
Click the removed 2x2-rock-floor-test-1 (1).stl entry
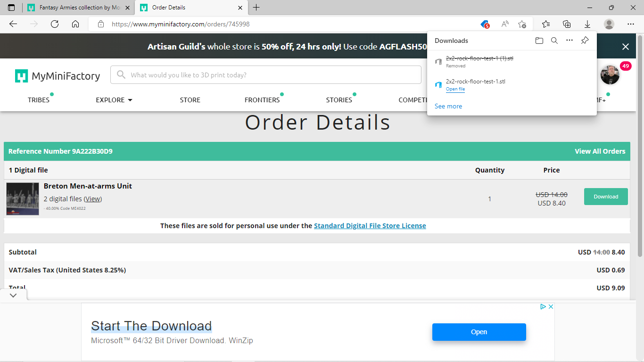click(x=479, y=58)
